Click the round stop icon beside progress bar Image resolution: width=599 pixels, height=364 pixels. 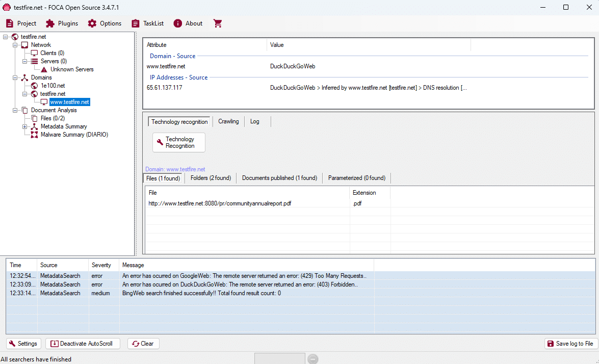pos(313,359)
